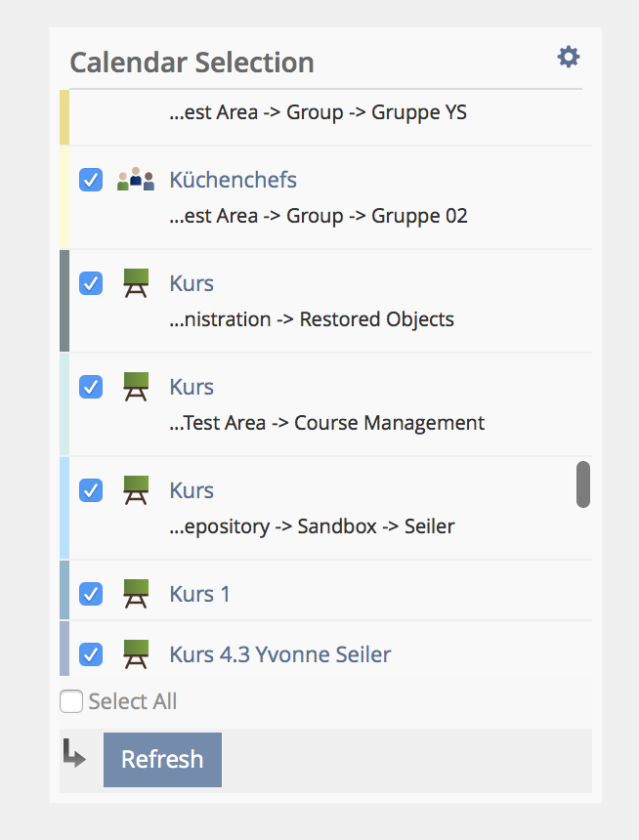Toggle the Select All checkbox
Image resolution: width=639 pixels, height=840 pixels.
[x=71, y=701]
